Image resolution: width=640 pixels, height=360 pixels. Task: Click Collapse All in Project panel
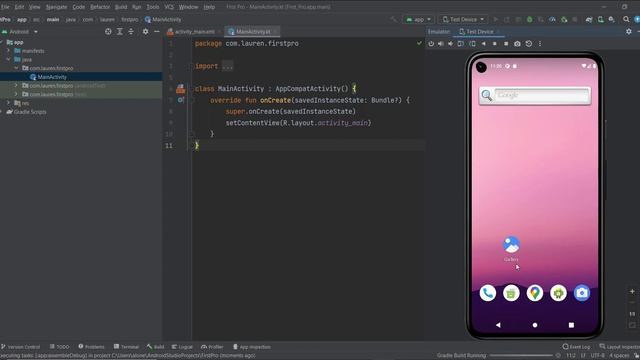click(131, 31)
